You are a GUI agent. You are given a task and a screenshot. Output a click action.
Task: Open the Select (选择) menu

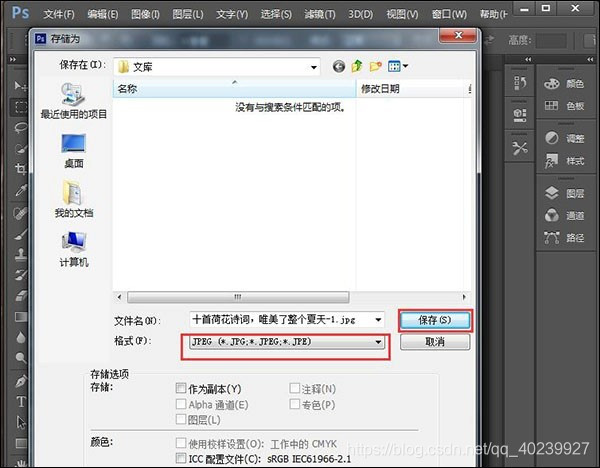click(x=276, y=15)
